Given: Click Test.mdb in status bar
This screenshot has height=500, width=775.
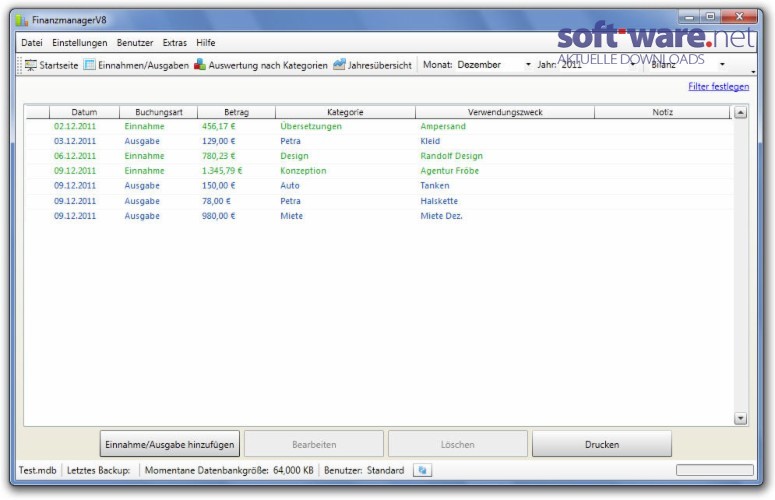Looking at the screenshot, I should (x=38, y=470).
